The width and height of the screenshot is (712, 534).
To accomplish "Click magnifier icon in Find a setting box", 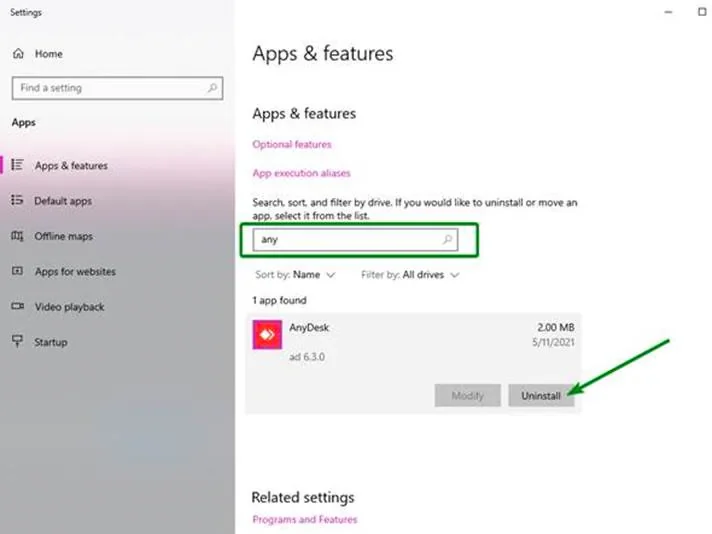I will [212, 88].
